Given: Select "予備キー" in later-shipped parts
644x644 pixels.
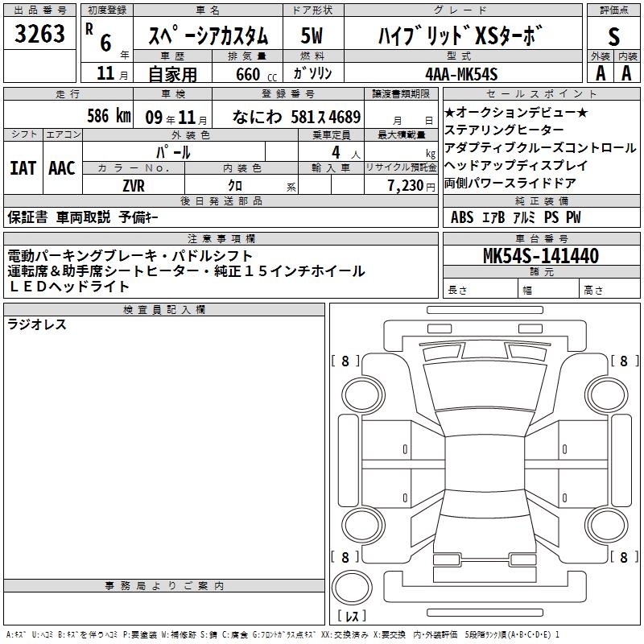Looking at the screenshot, I should point(138,217).
